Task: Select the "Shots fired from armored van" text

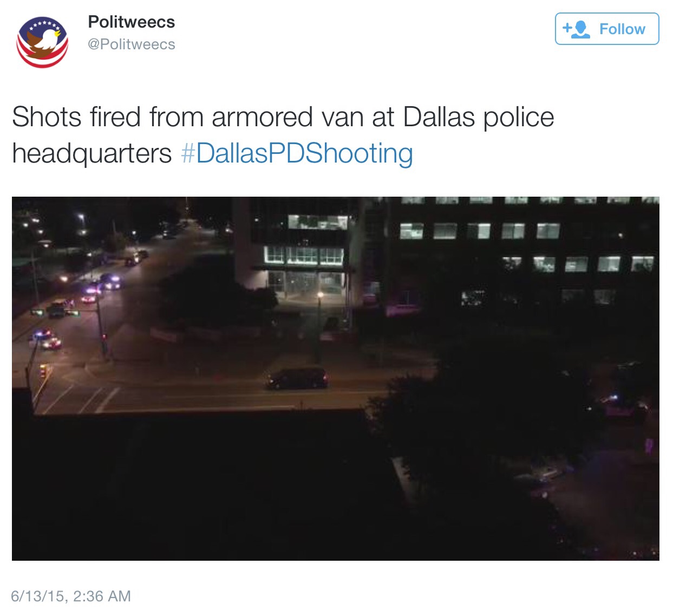Action: (x=204, y=117)
